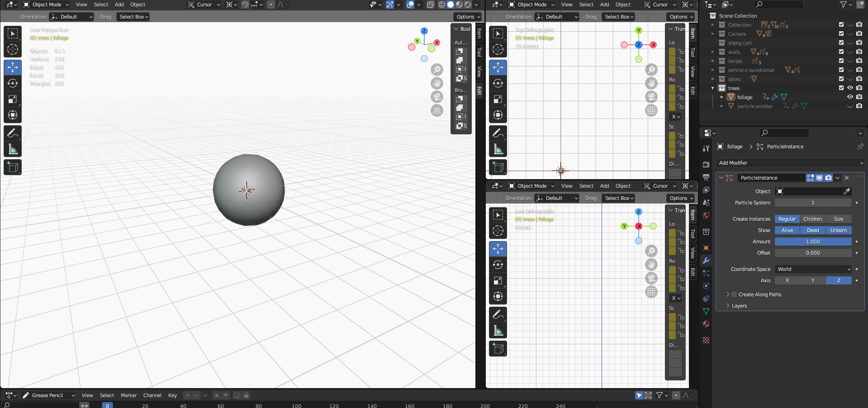Image resolution: width=868 pixels, height=408 pixels.
Task: Select the Move tool in main viewport
Action: [13, 67]
